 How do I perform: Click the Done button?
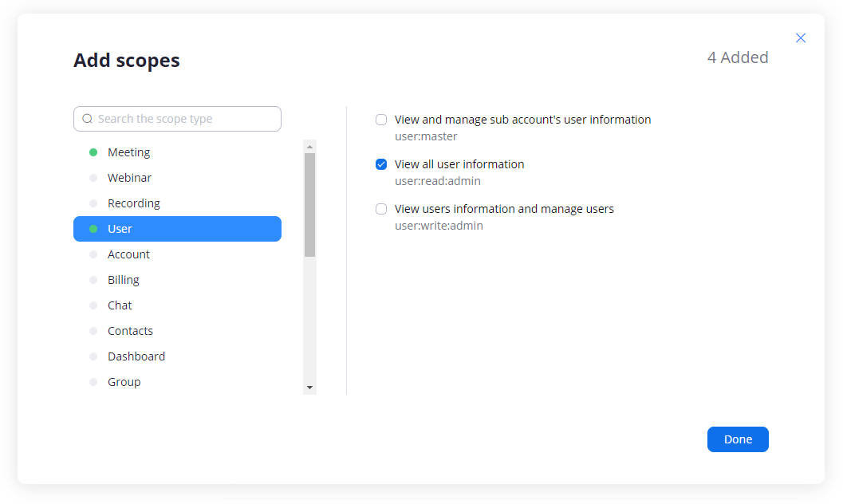click(x=738, y=439)
